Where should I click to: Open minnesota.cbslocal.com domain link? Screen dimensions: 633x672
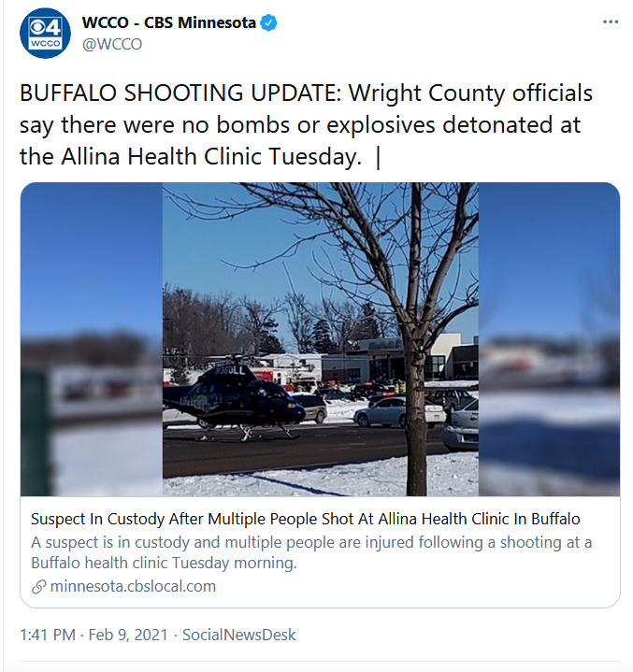pos(133,586)
